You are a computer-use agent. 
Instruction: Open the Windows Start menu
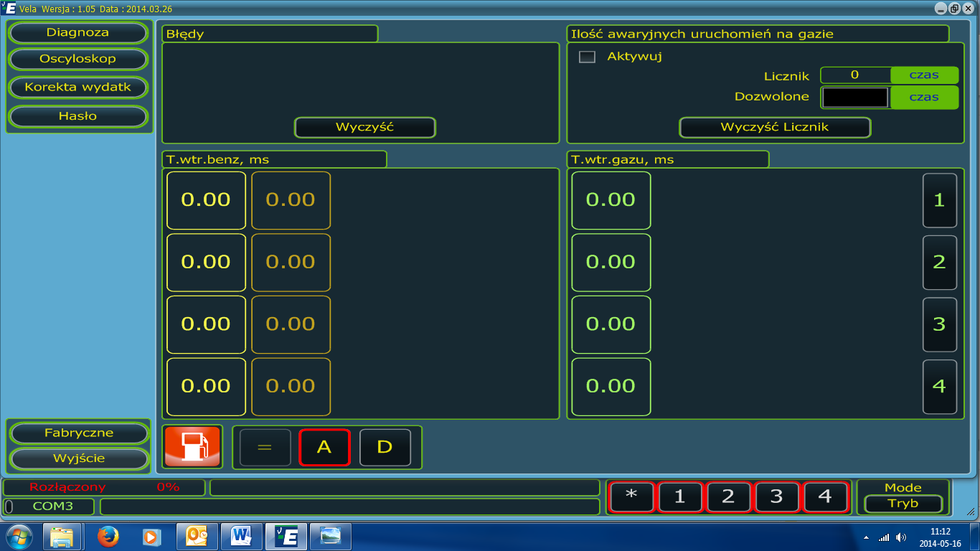tap(19, 536)
